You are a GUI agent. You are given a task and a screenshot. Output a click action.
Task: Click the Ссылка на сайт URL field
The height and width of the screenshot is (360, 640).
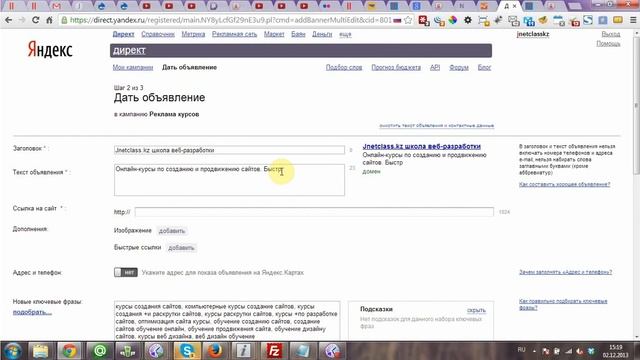[314, 212]
